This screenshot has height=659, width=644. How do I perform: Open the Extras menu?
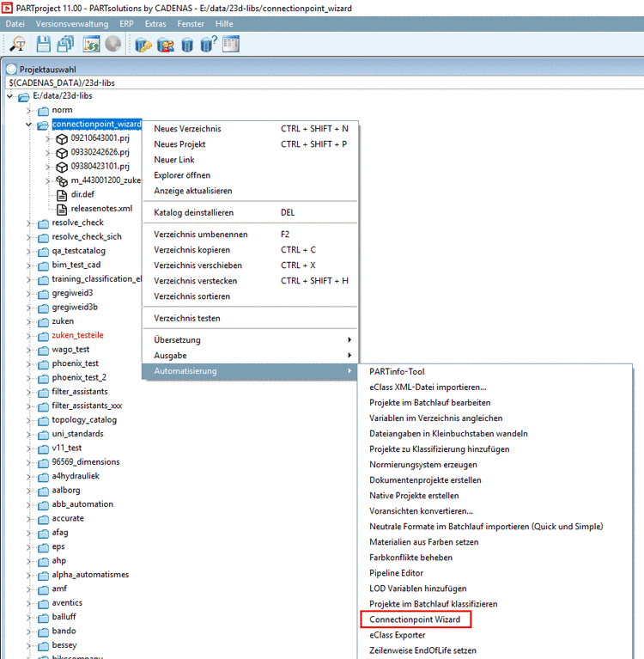[155, 24]
